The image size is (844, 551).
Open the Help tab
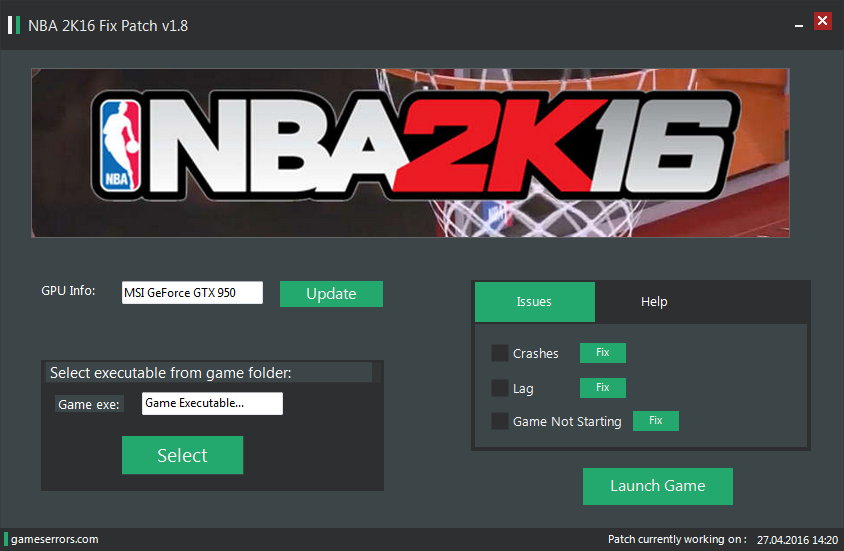654,302
